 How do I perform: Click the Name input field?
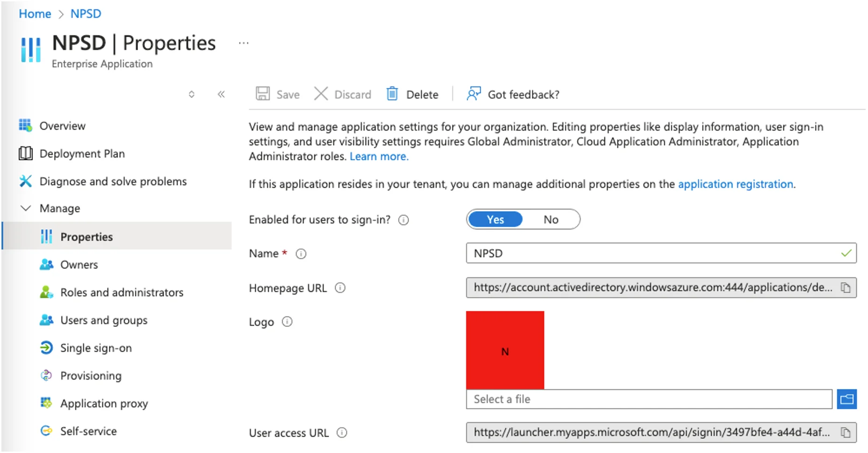661,253
